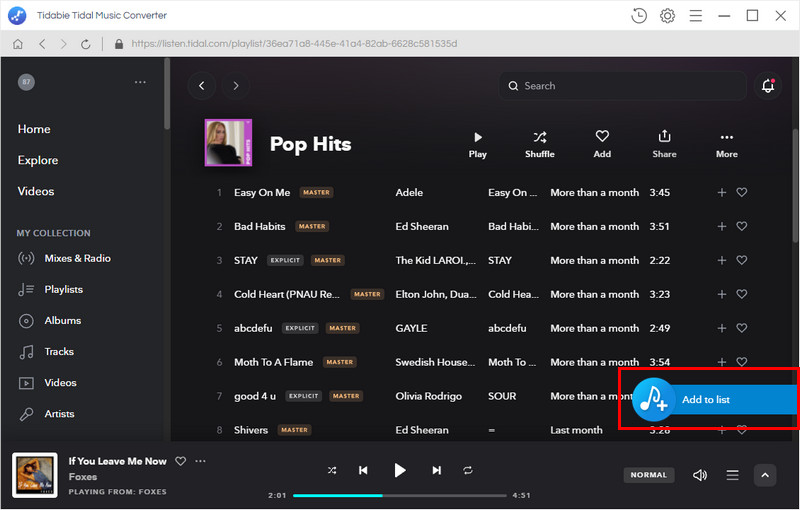
Task: Favorite If You Leave Me Now
Action: coord(181,461)
